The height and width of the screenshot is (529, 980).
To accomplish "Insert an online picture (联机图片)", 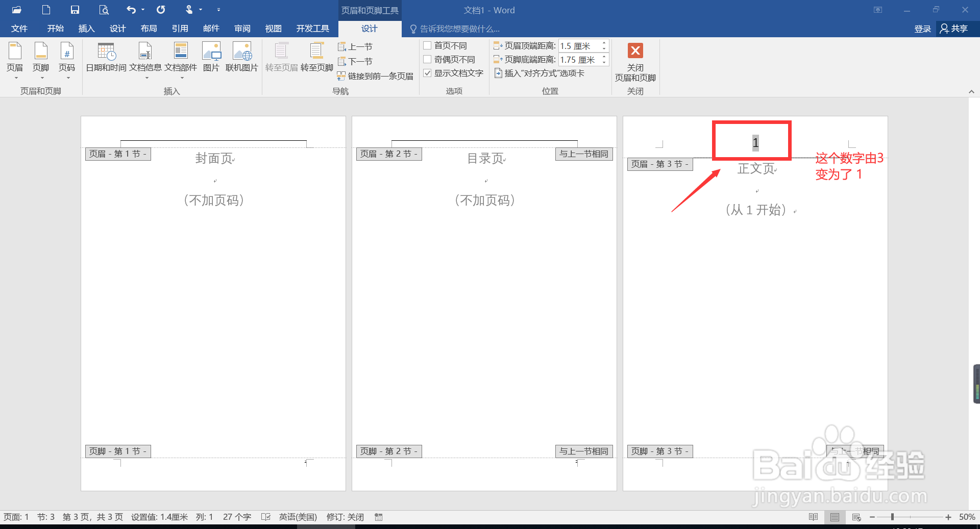I will 242,58.
